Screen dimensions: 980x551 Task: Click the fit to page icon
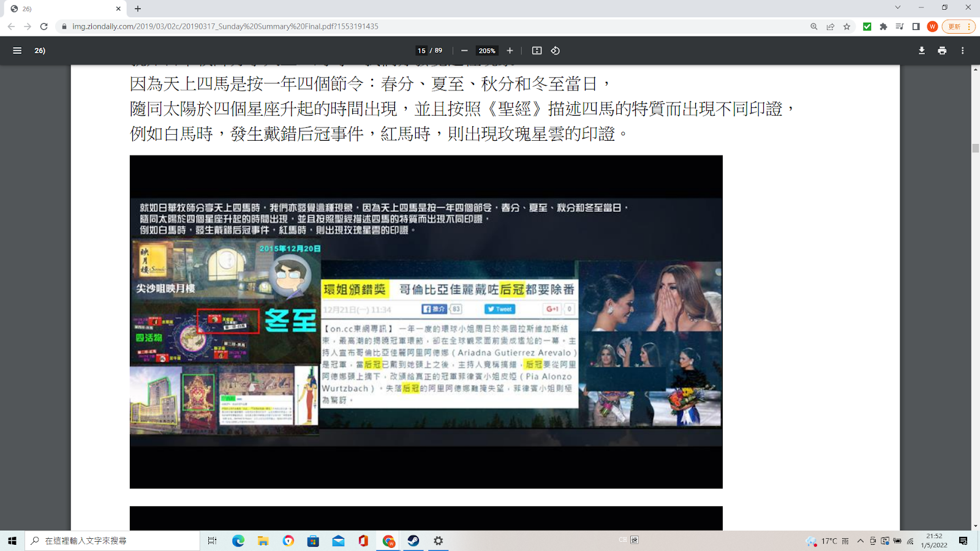pyautogui.click(x=537, y=51)
